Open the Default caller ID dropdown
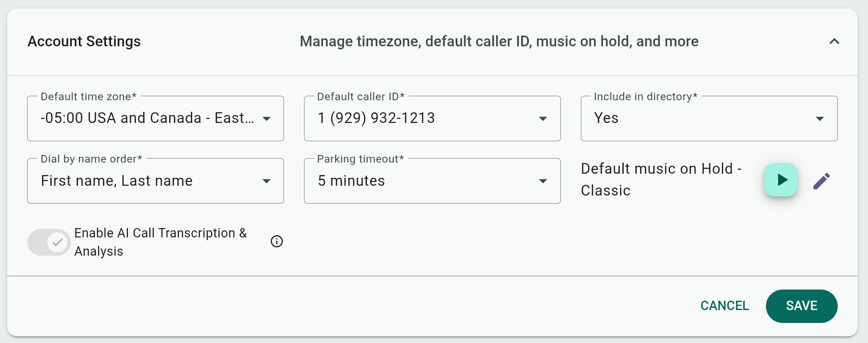Viewport: 868px width, 343px height. coord(424,118)
